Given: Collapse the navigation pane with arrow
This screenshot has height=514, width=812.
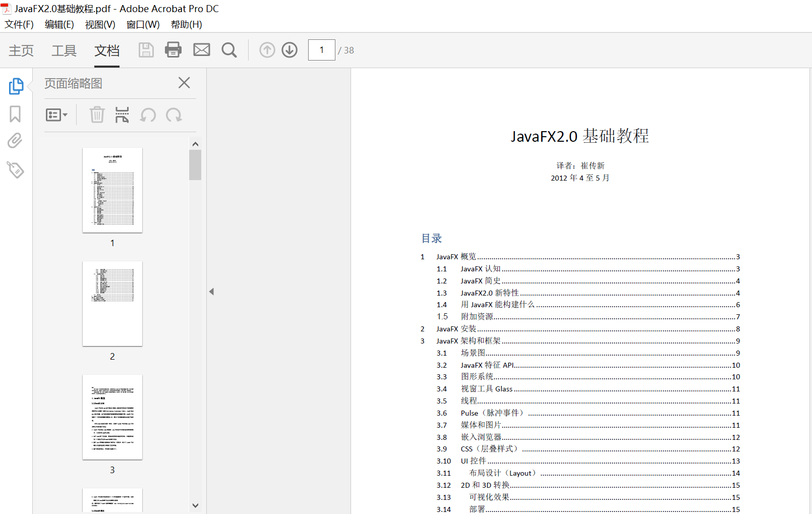Looking at the screenshot, I should 212,292.
